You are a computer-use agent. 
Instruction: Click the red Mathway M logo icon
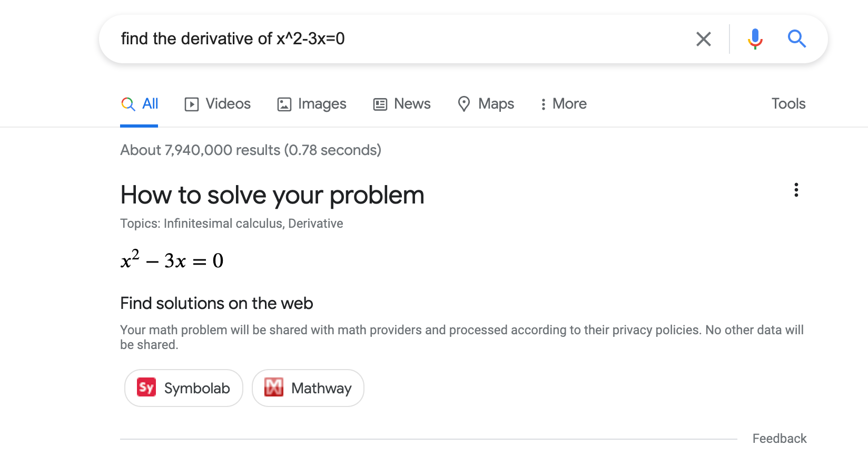(x=274, y=387)
